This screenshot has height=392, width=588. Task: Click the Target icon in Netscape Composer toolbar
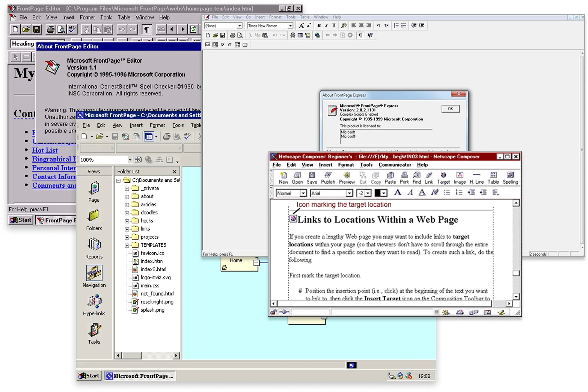[443, 178]
